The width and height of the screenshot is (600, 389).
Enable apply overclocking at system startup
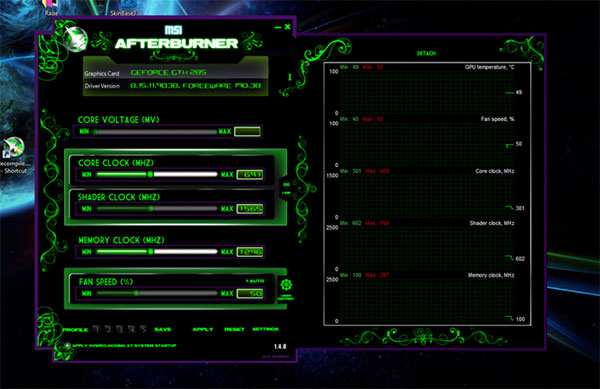click(x=68, y=345)
